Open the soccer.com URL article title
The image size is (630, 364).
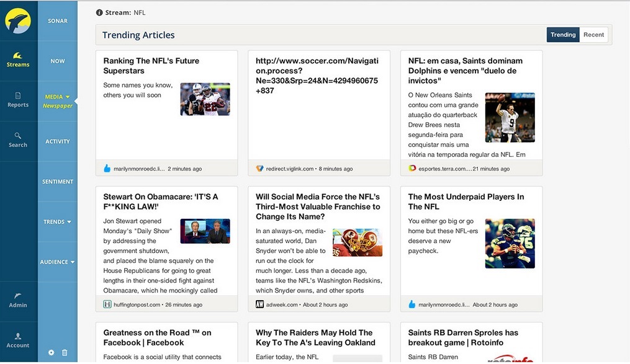317,76
